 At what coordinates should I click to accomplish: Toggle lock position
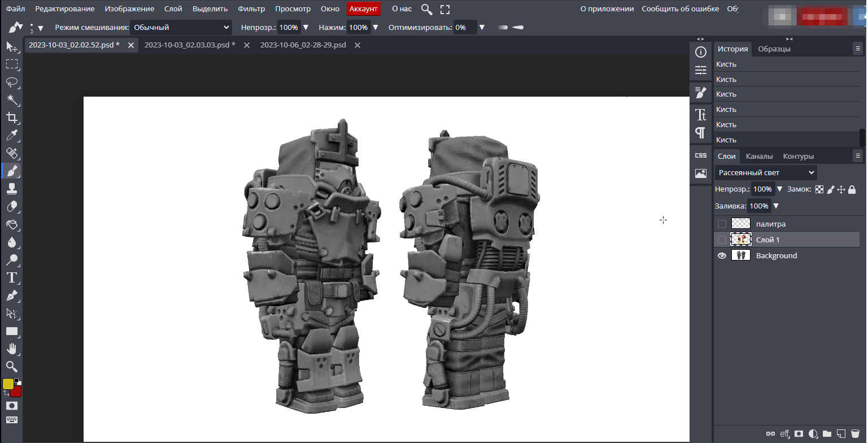pos(841,189)
